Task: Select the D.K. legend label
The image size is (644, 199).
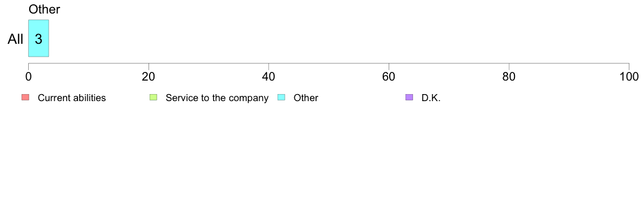Action: pyautogui.click(x=432, y=98)
